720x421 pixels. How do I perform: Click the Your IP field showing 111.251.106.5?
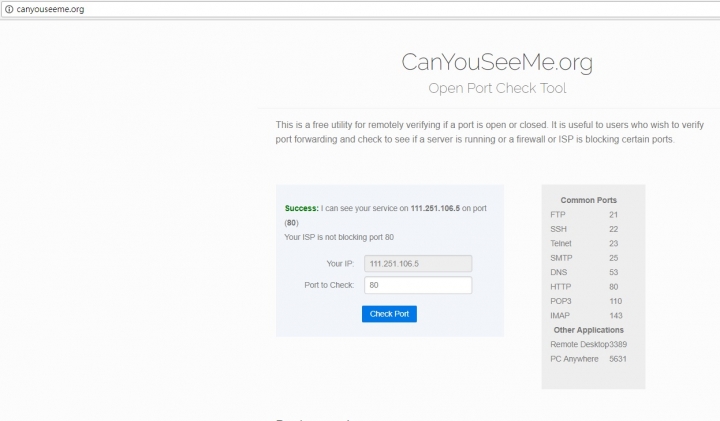point(418,264)
